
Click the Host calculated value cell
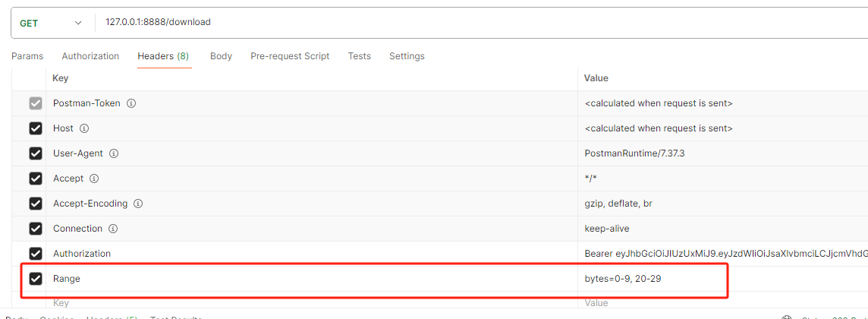[723, 128]
